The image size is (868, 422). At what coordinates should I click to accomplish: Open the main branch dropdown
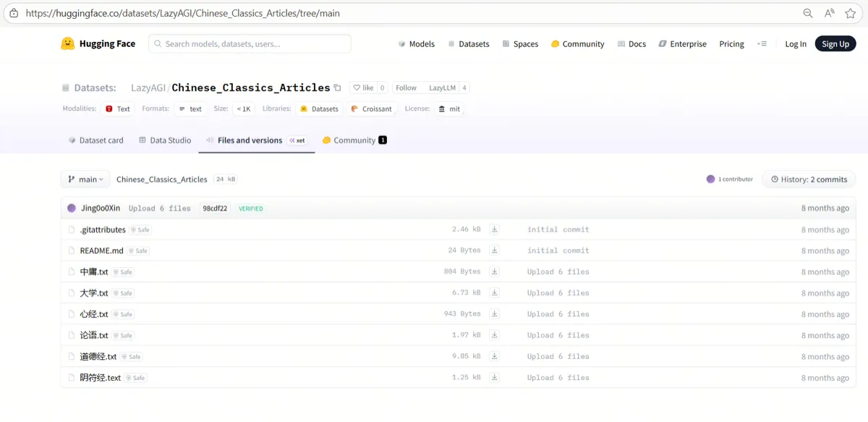85,179
